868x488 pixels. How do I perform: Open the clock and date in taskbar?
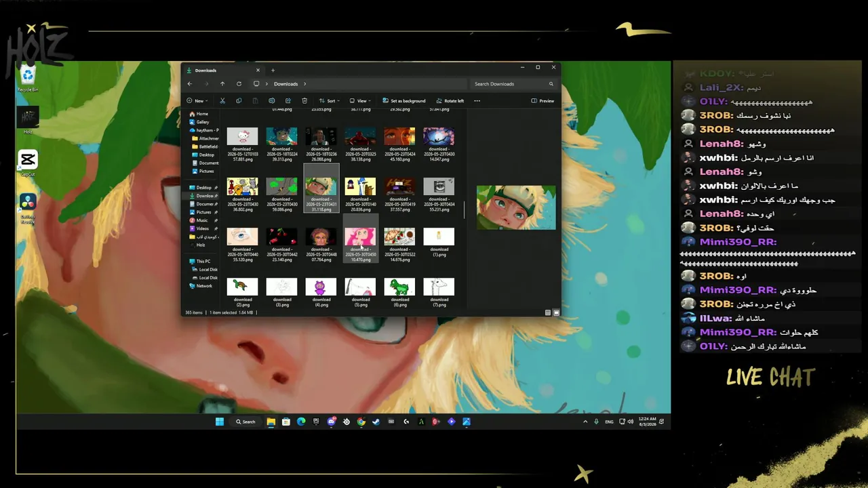click(x=648, y=422)
